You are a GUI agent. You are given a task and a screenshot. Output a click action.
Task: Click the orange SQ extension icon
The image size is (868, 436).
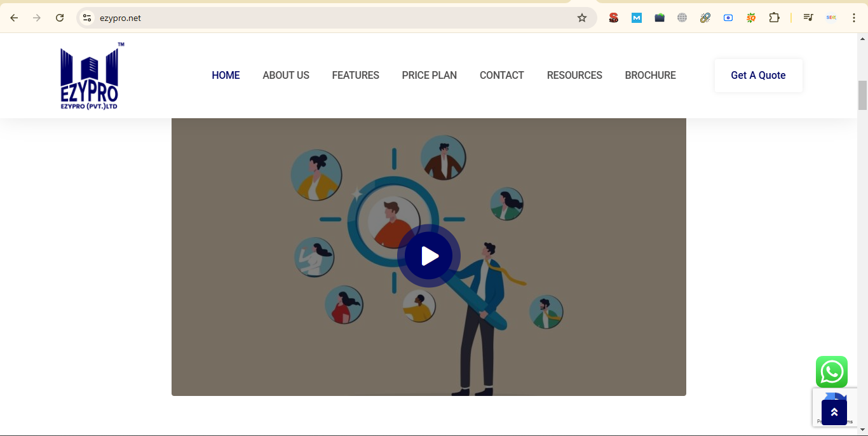[x=750, y=17]
